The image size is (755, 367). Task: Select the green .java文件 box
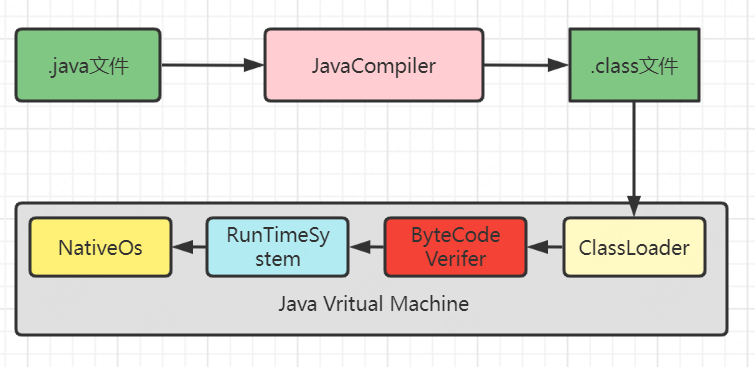pyautogui.click(x=88, y=65)
